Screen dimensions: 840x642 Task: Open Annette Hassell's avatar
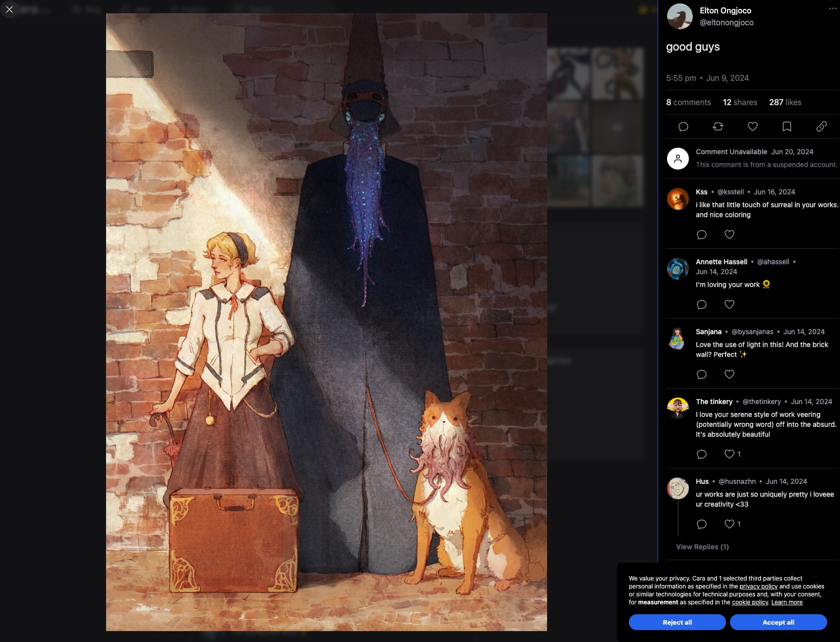[x=678, y=269]
